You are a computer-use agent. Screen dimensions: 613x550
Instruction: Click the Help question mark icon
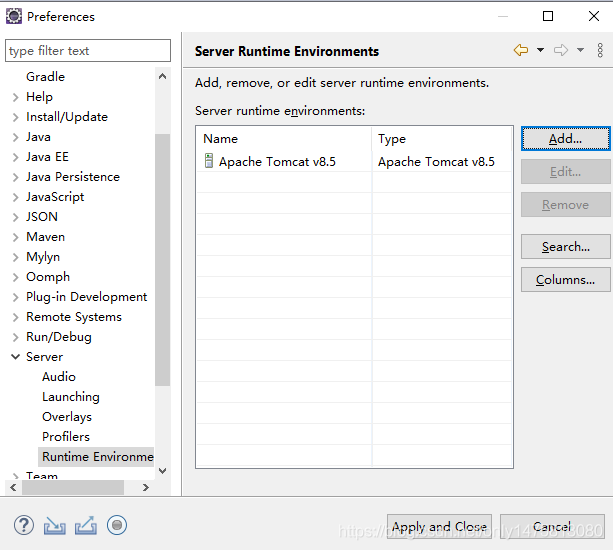24,525
